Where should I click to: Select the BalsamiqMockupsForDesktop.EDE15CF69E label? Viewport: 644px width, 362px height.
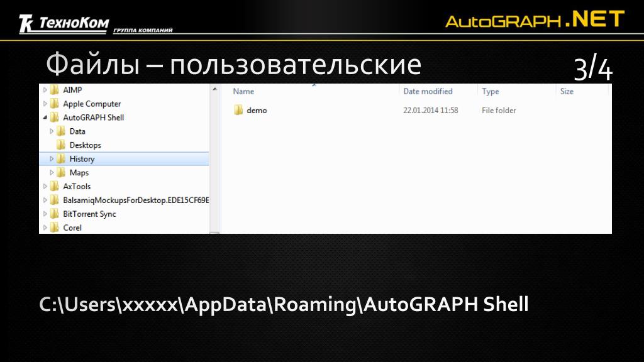pyautogui.click(x=136, y=200)
